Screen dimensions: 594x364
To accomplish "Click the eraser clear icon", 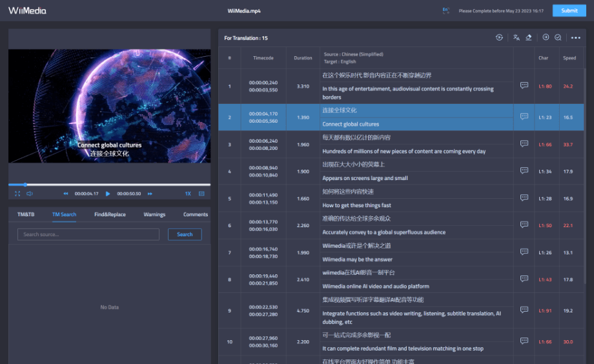I will [528, 37].
